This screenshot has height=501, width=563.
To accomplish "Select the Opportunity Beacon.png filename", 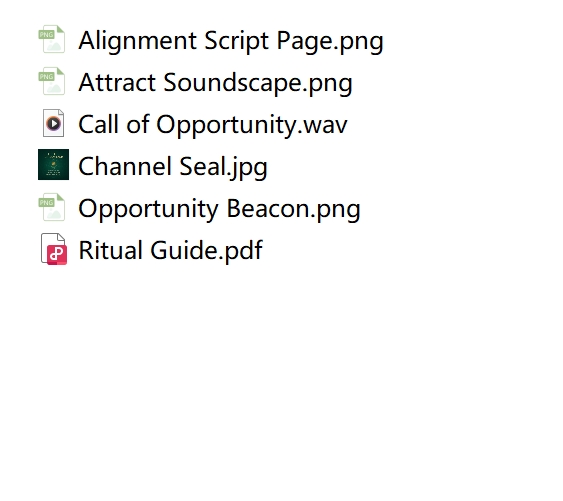I will (219, 209).
